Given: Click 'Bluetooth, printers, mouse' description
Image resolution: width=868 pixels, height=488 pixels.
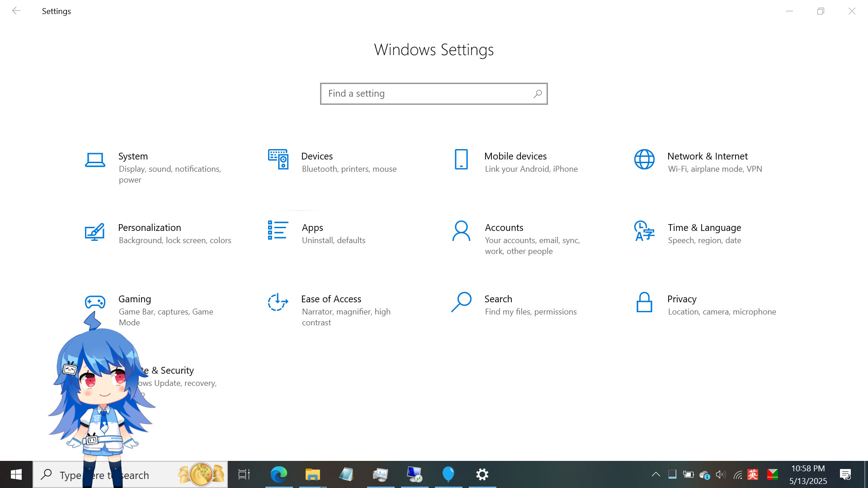Looking at the screenshot, I should click(x=349, y=169).
